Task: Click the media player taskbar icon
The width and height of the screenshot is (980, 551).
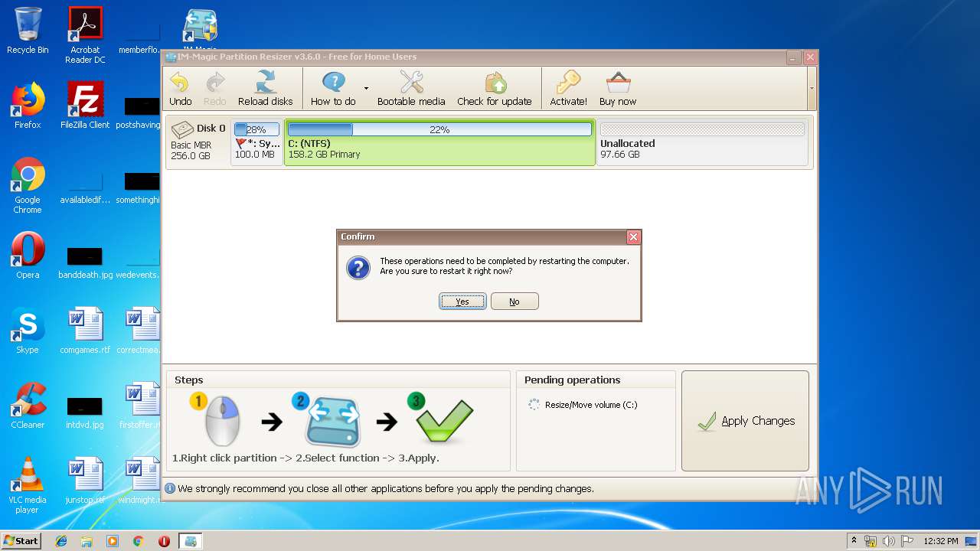Action: [113, 541]
